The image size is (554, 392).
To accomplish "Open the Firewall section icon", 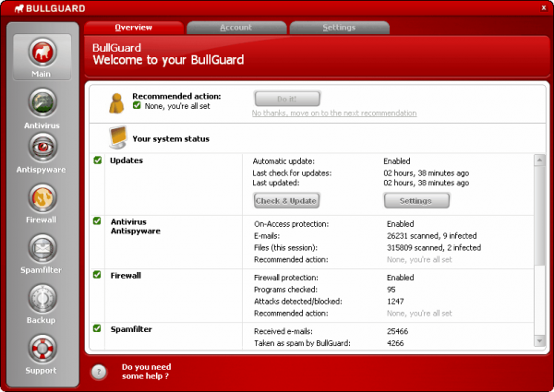I will [x=42, y=197].
